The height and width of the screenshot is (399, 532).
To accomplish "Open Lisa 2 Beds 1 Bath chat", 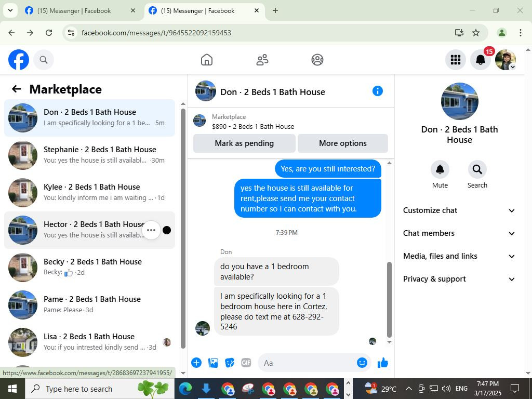I will tap(89, 342).
